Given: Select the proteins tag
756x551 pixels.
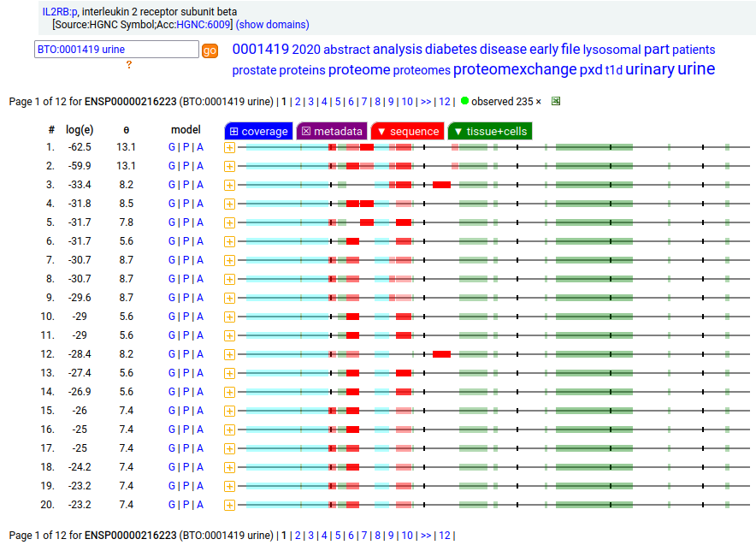Looking at the screenshot, I should (x=302, y=70).
